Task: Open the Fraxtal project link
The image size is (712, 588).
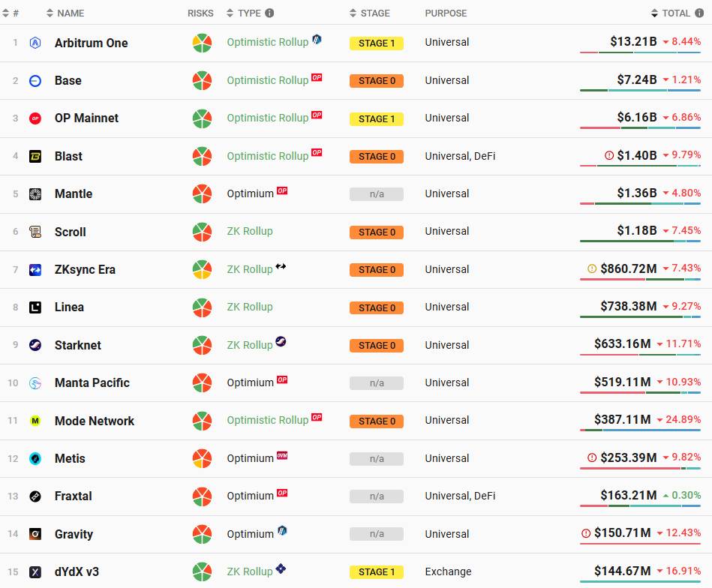Action: tap(73, 496)
